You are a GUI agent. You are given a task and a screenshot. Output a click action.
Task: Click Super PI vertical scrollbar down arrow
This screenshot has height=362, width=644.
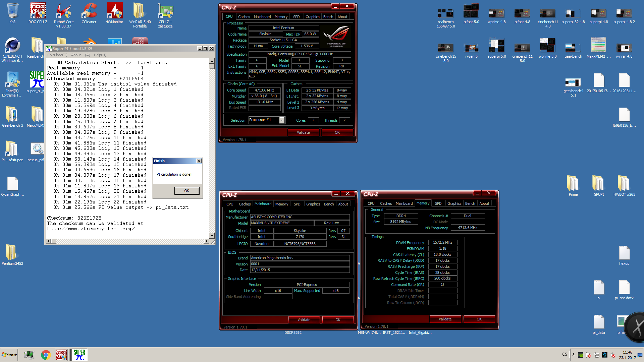212,236
